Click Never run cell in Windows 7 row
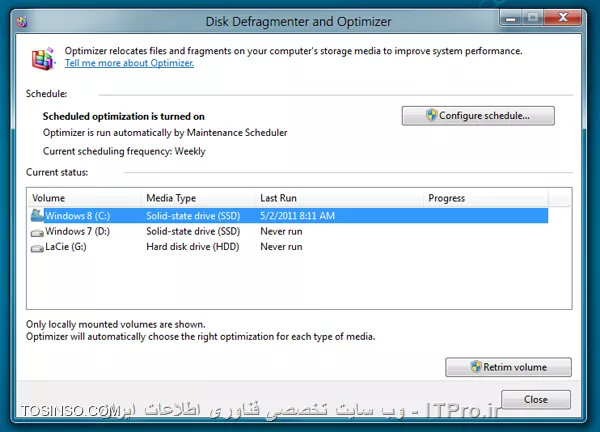This screenshot has height=432, width=600. click(x=281, y=231)
